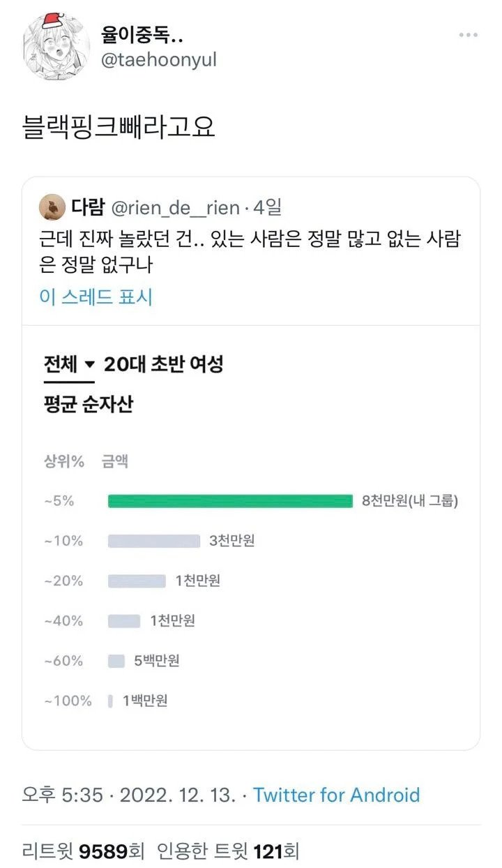Click the quoted tweet text body
This screenshot has width=502, height=868.
(250, 252)
